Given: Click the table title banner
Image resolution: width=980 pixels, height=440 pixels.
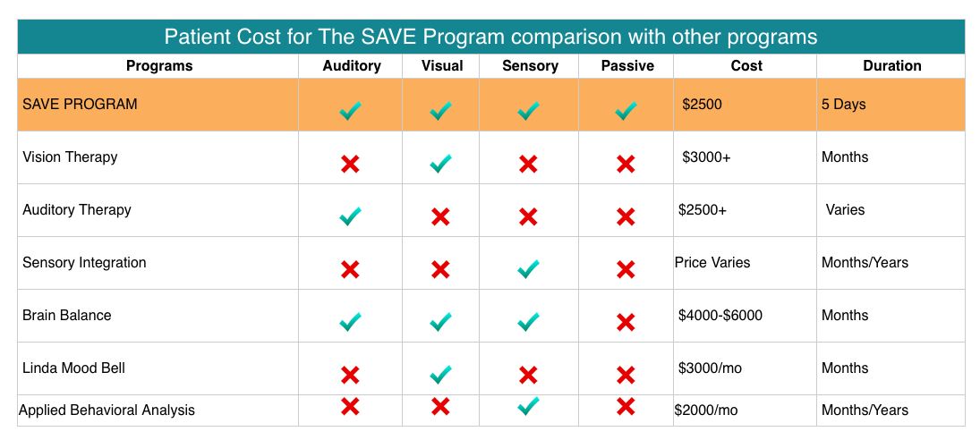Looking at the screenshot, I should [x=490, y=38].
